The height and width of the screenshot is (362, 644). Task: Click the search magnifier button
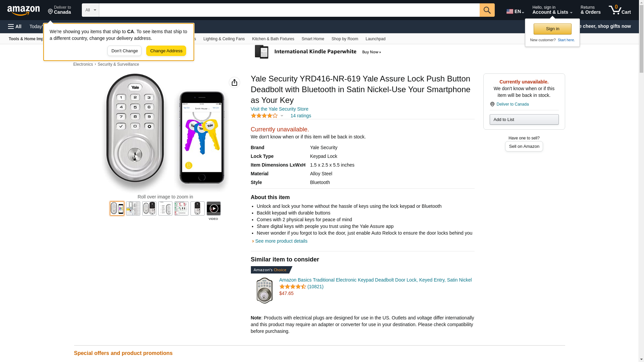tap(487, 10)
